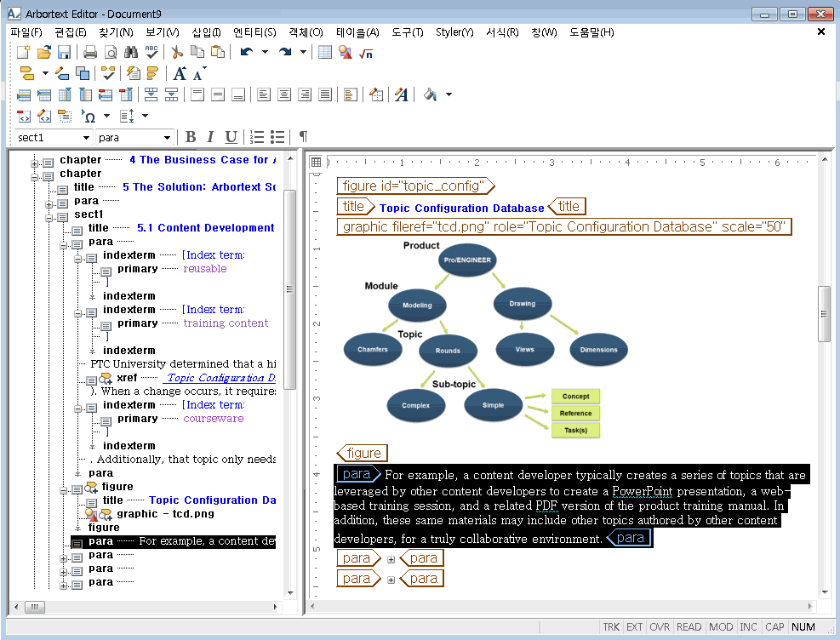Insert graphic with shapes icon
Image resolution: width=840 pixels, height=640 pixels.
[346, 52]
